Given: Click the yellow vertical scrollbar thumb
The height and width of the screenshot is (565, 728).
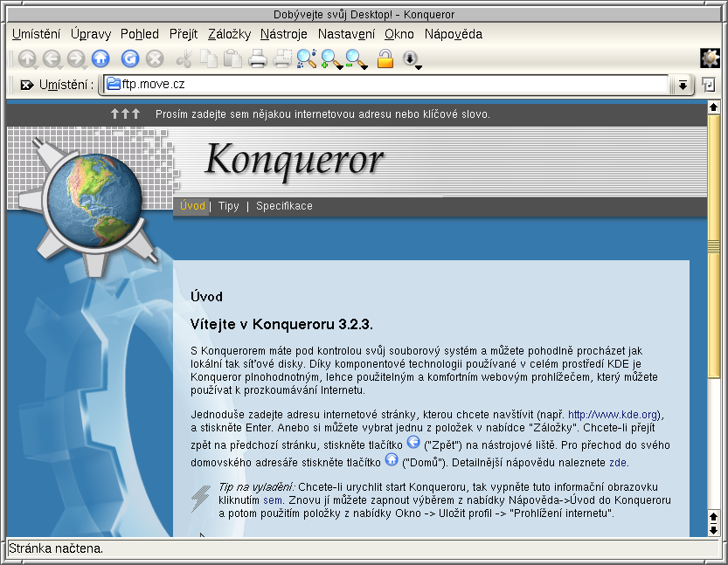Looking at the screenshot, I should pos(713,246).
